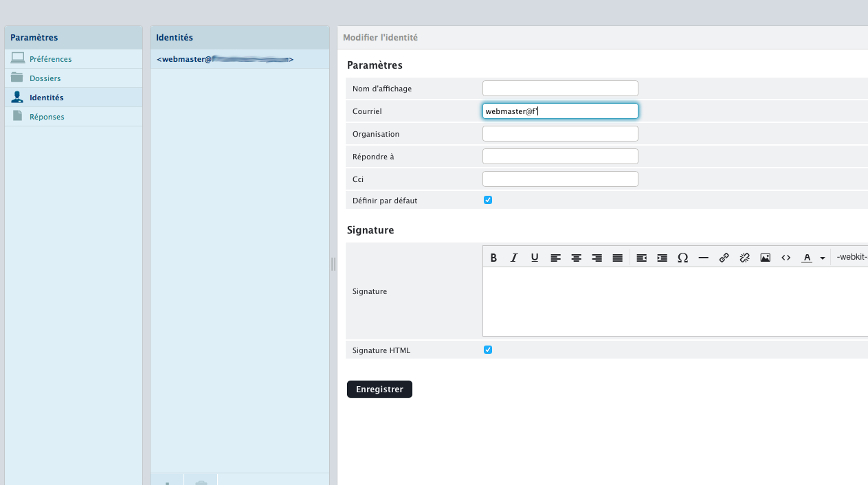This screenshot has width=868, height=485.
Task: Open Préférences in the settings sidebar
Action: tap(50, 59)
